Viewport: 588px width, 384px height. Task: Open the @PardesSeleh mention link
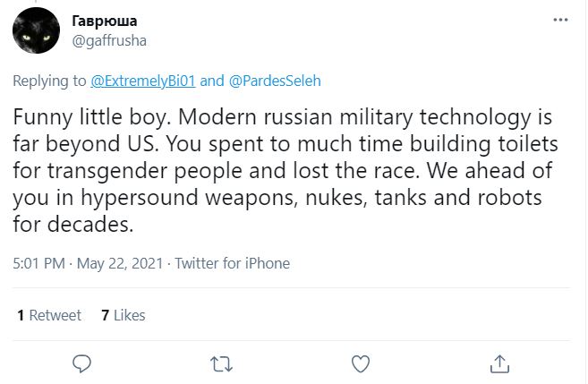(x=275, y=81)
